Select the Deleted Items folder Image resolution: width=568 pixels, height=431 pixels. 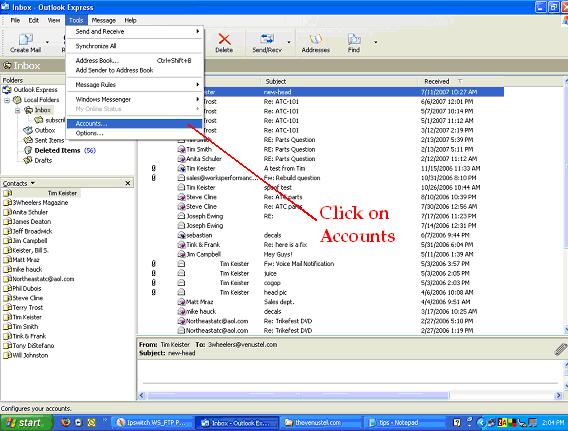(57, 150)
